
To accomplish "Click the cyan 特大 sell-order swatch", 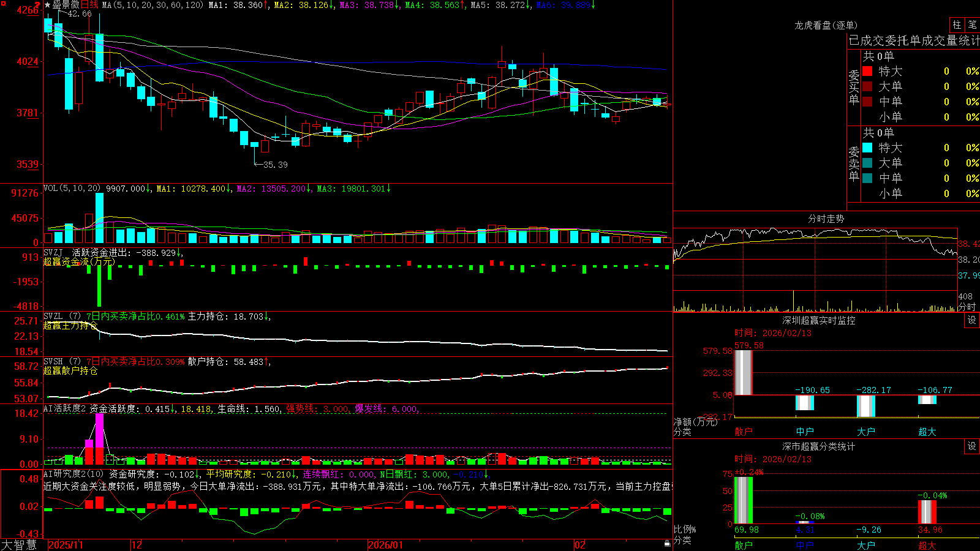I will [867, 148].
